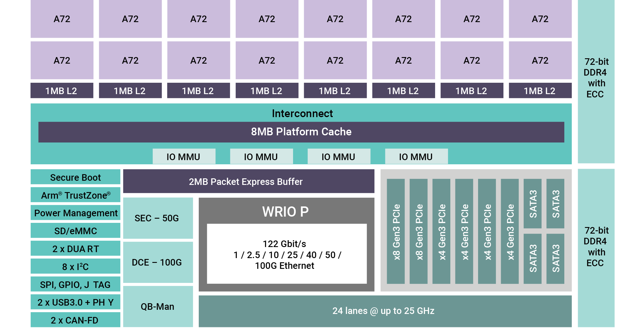Click the WRIO P heading

click(286, 211)
